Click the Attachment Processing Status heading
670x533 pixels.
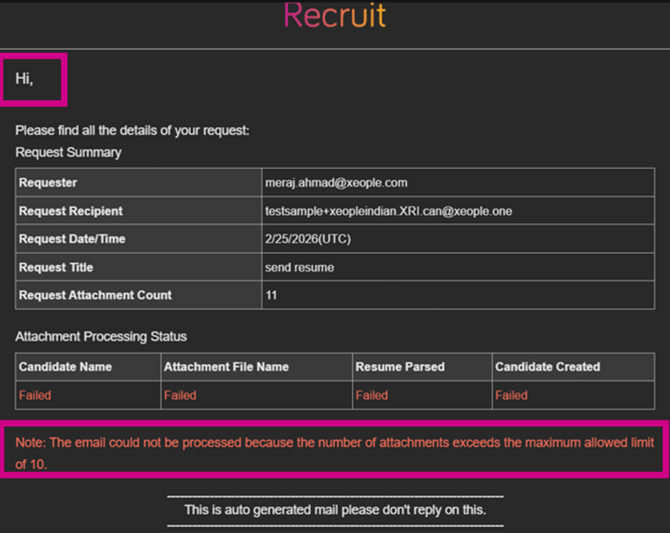101,336
